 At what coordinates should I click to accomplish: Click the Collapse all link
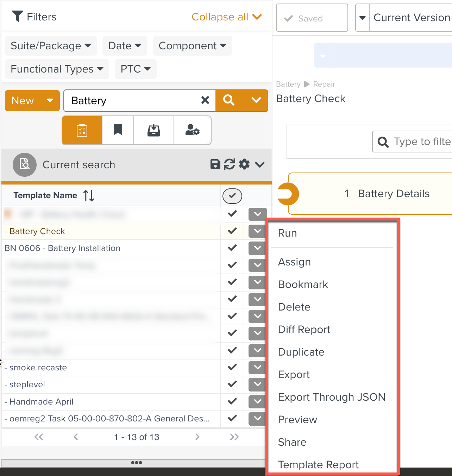226,17
